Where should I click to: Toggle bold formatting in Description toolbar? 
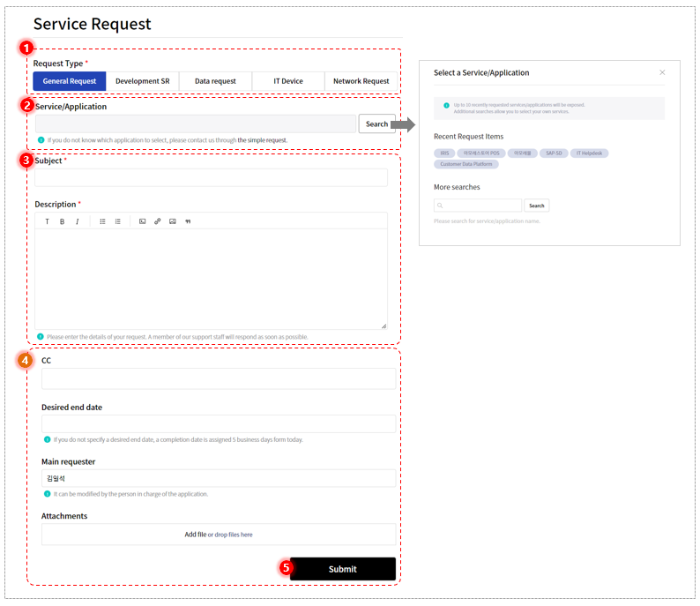[62, 221]
